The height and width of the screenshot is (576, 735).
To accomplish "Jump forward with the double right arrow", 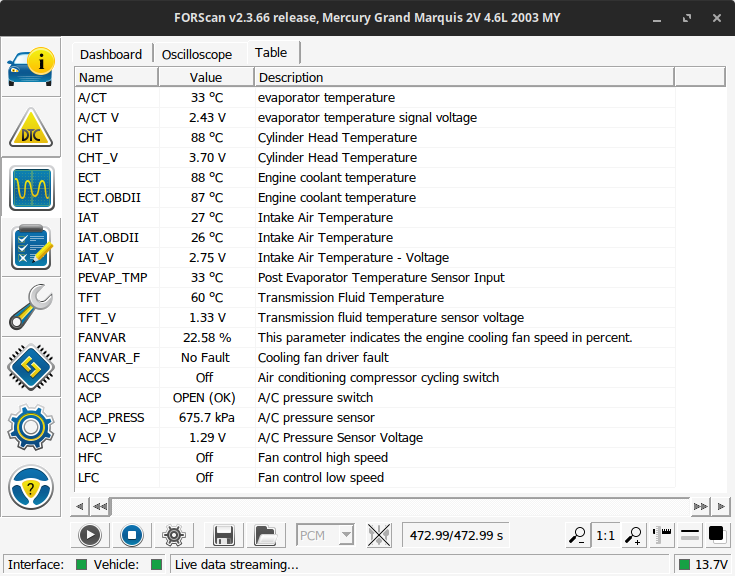I will (700, 506).
